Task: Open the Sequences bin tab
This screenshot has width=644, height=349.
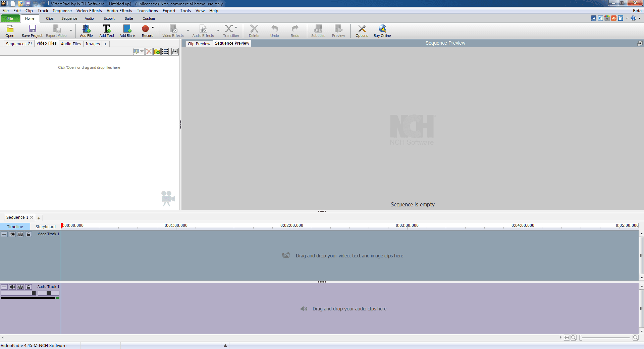Action: click(19, 44)
